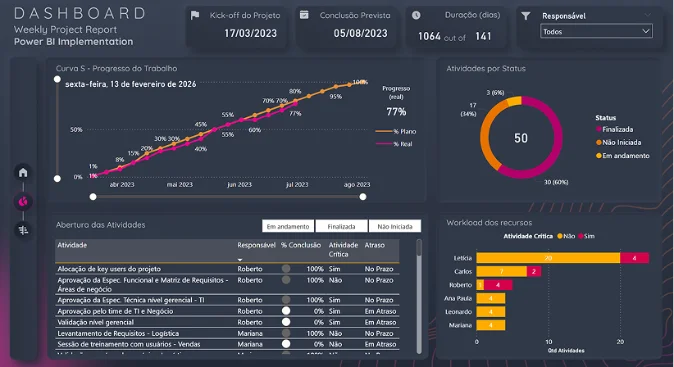674x367 pixels.
Task: Open the home page navigation icon
Action: pyautogui.click(x=23, y=172)
